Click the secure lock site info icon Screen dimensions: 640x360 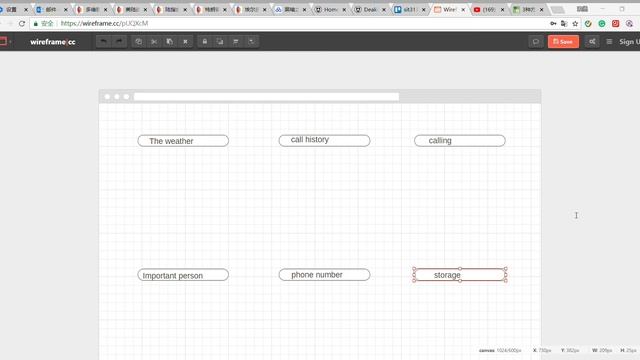pyautogui.click(x=36, y=24)
